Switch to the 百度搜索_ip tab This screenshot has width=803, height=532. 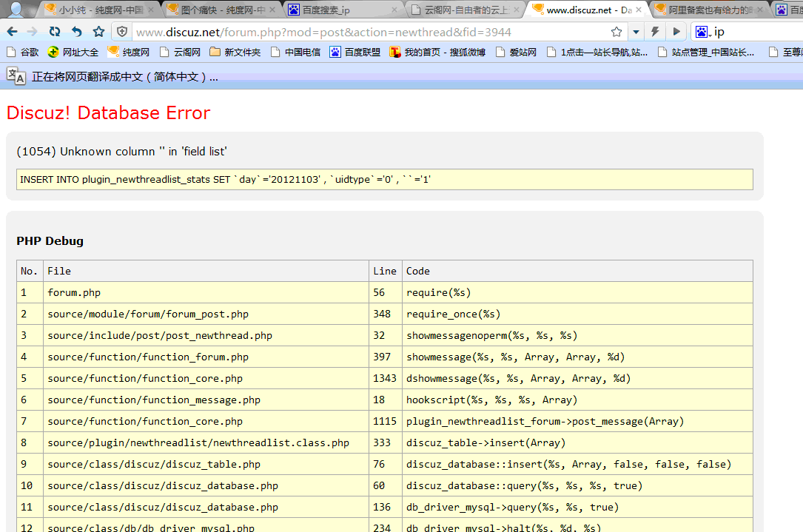tap(344, 10)
